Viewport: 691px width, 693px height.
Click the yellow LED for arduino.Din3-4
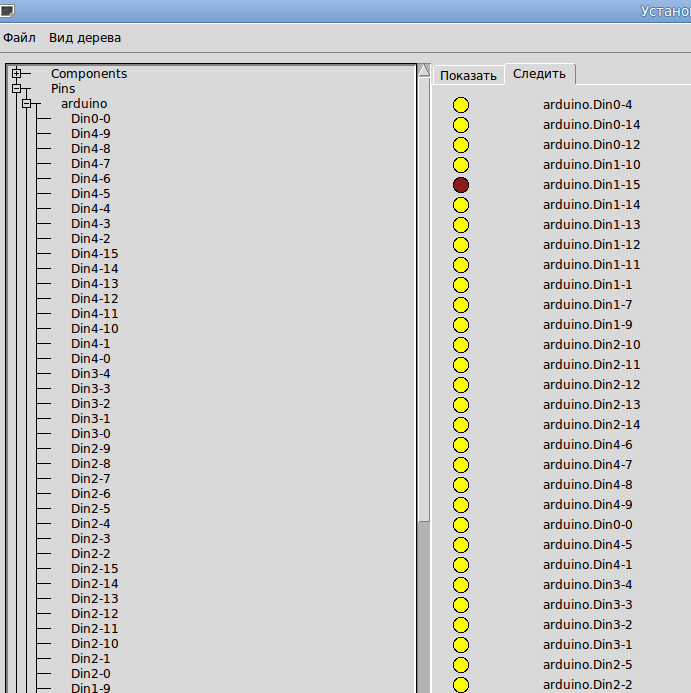pyautogui.click(x=461, y=585)
